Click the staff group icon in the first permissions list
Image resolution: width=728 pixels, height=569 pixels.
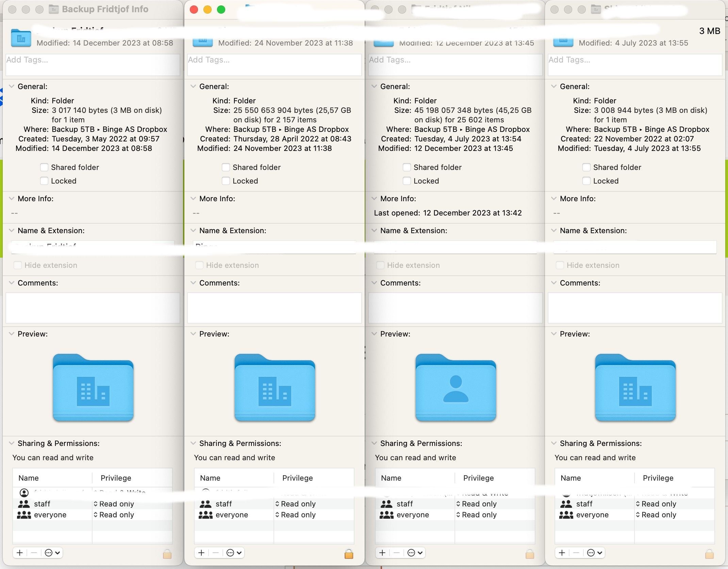tap(24, 504)
